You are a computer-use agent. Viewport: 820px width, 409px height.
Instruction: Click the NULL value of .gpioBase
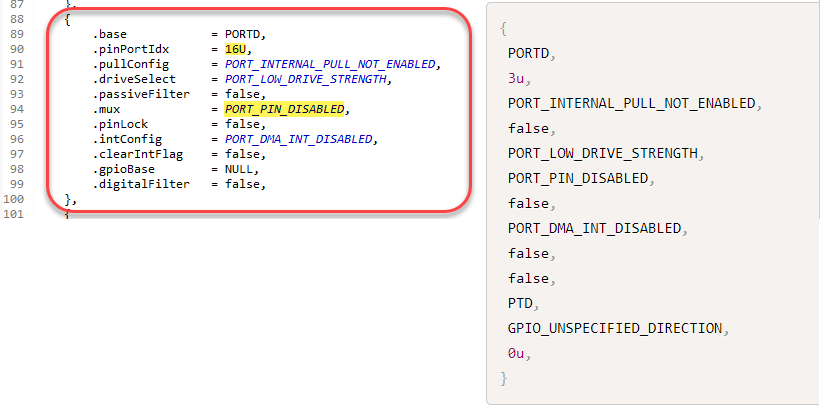point(240,170)
